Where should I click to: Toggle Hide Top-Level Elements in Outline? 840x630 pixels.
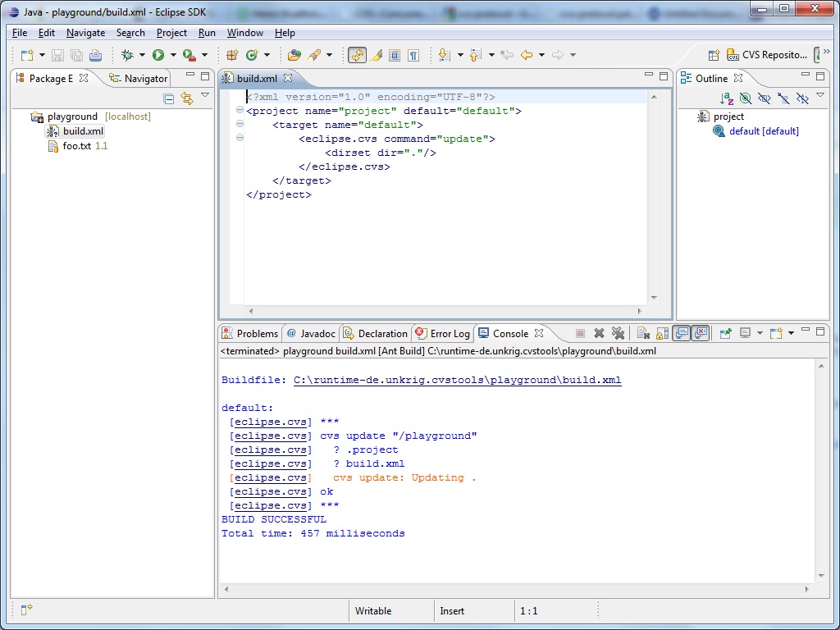coord(802,98)
